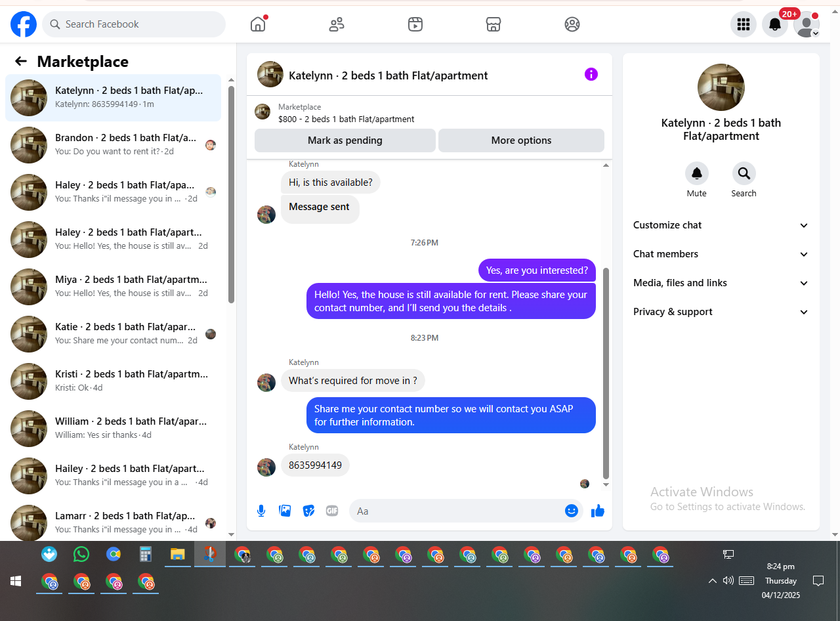Click the "Yes, are you interested?" message
Viewport: 840px width, 621px height.
(x=537, y=270)
